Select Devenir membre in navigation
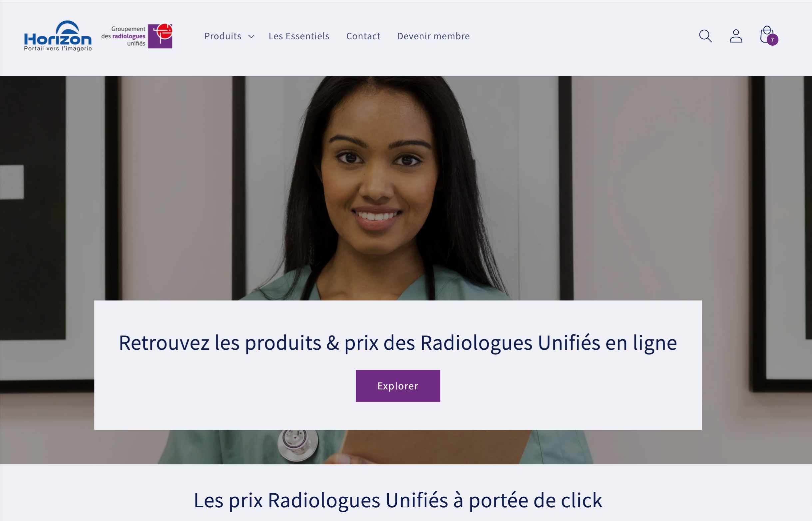 434,36
